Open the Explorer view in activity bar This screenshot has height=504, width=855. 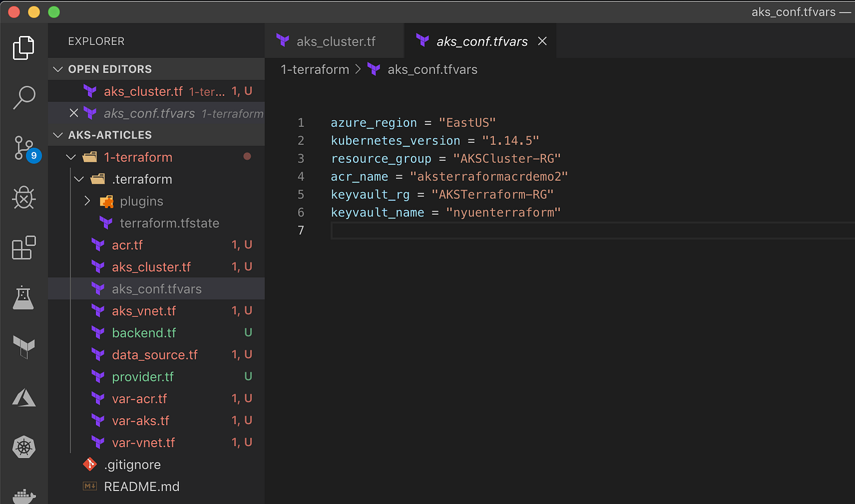(24, 48)
